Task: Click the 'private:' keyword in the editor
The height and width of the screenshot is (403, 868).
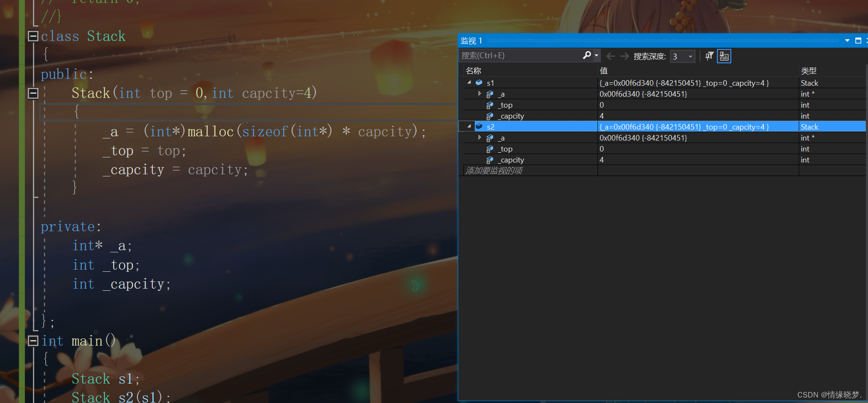Action: pos(71,227)
